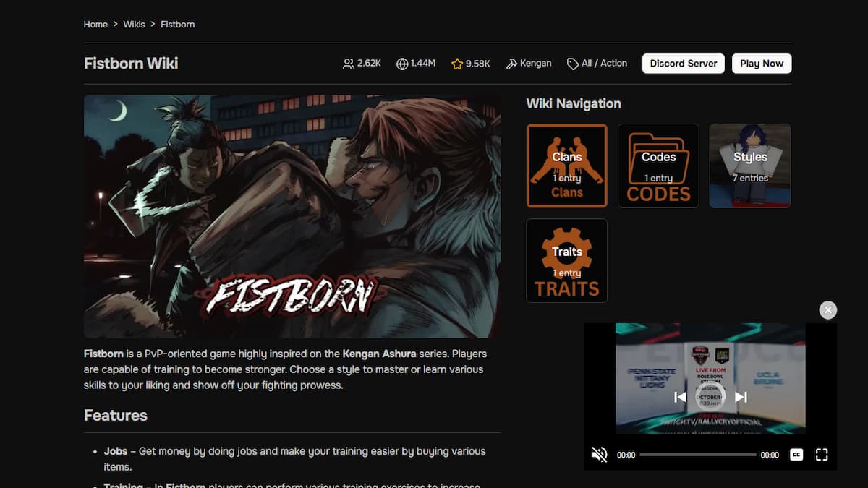The height and width of the screenshot is (488, 868).
Task: Click the Kengan wrench icon
Action: tap(511, 64)
